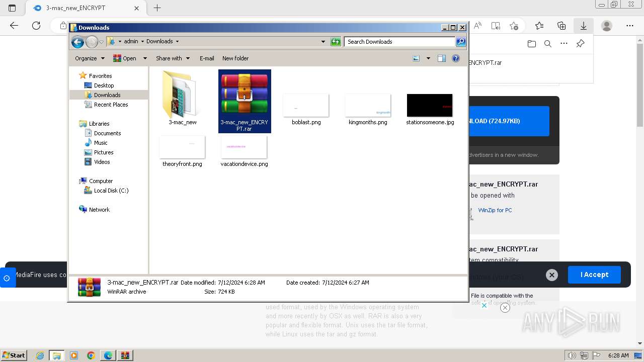This screenshot has height=362, width=644.
Task: Click browser back arrow in Edge
Action: [x=14, y=26]
